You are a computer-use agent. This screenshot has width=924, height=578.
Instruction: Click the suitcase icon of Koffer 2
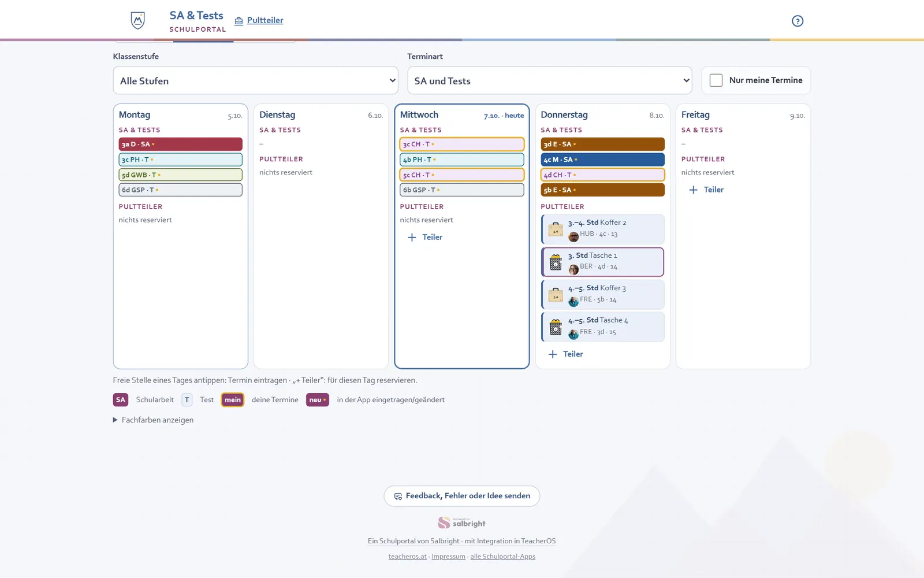coord(556,229)
